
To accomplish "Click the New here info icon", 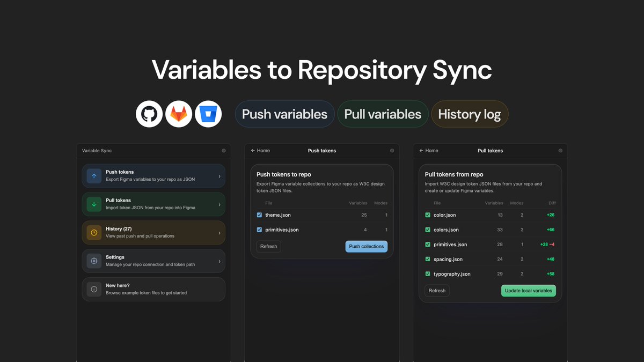I will [x=94, y=290].
